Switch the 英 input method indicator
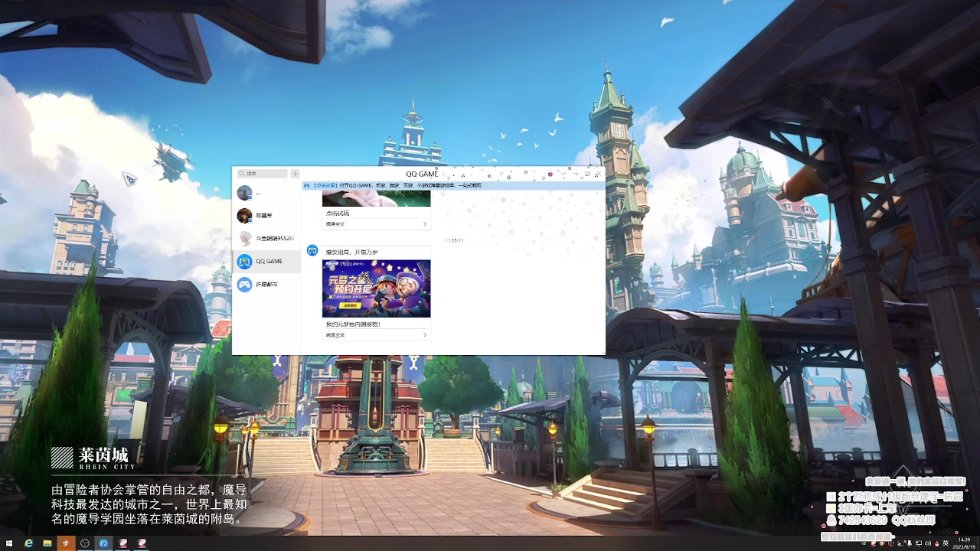Image resolution: width=980 pixels, height=551 pixels. pyautogui.click(x=946, y=543)
